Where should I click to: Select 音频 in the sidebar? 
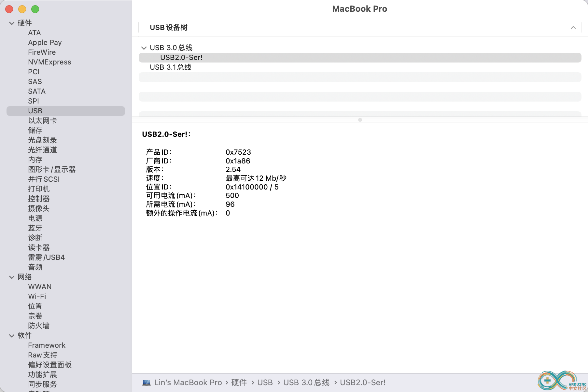tap(35, 267)
